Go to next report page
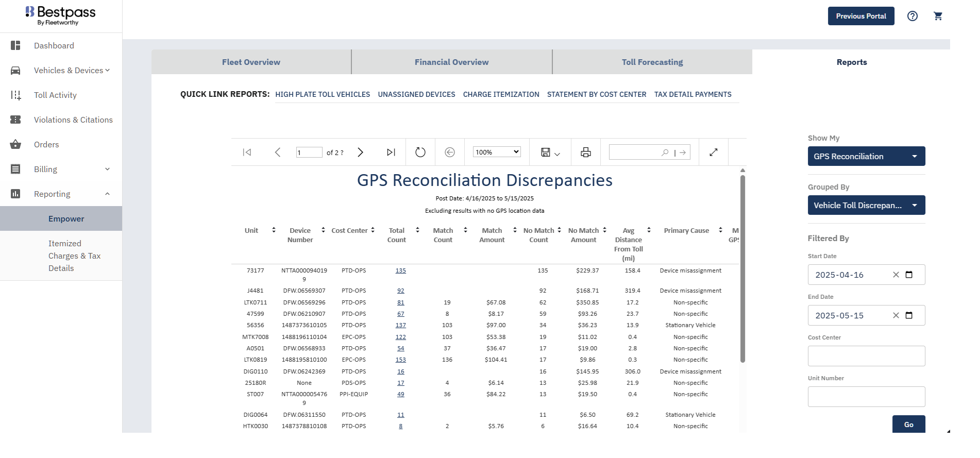 361,152
